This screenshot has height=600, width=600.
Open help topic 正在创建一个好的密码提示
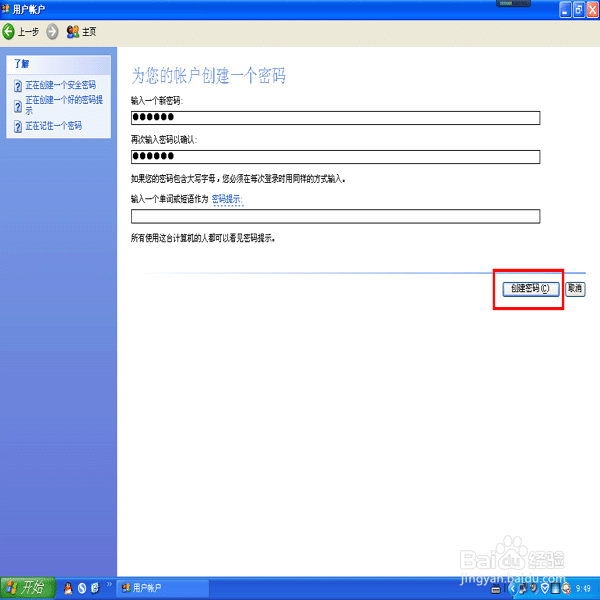64,105
